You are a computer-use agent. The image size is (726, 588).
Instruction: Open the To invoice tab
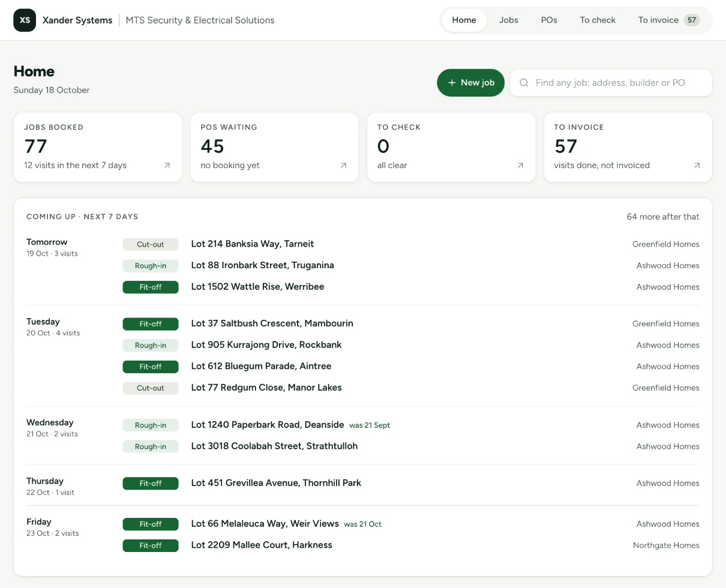[668, 20]
